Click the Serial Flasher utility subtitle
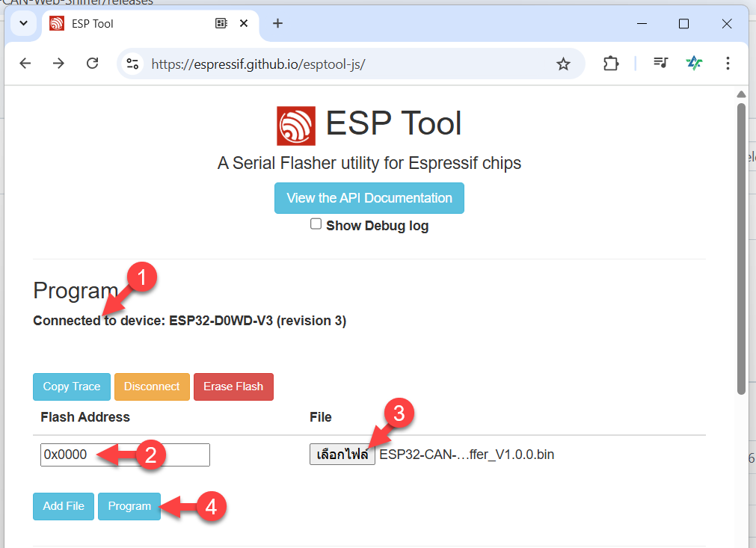Viewport: 756px width, 548px height. 369,164
